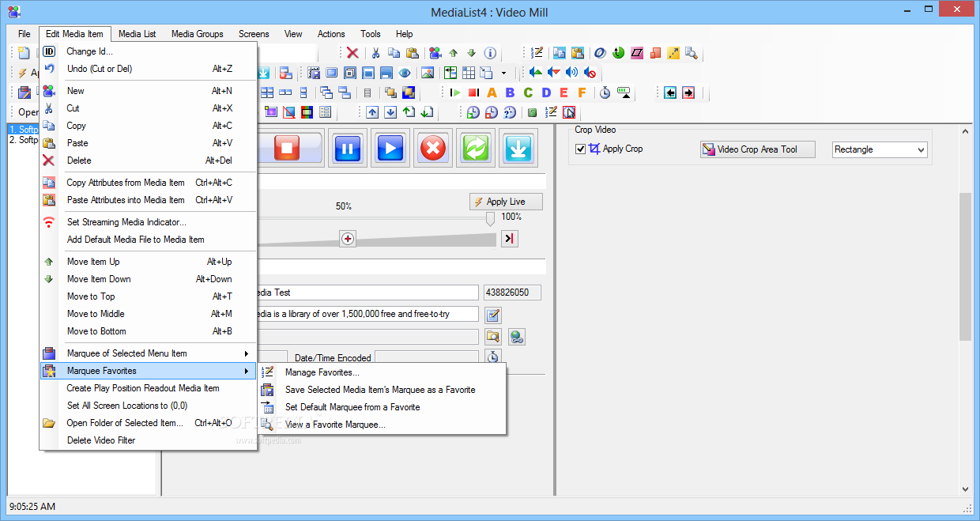The image size is (980, 521).
Task: Click the orange letter F toolbar icon
Action: point(582,92)
